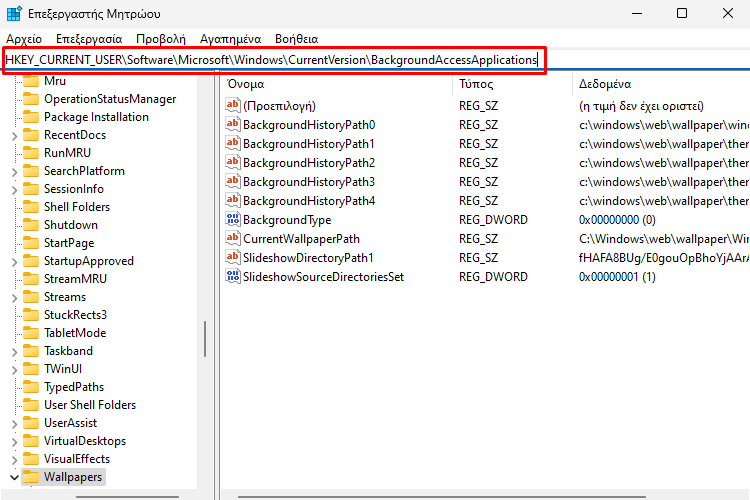Click the CurrentWallpaperPath string icon
The width and height of the screenshot is (750, 500).
click(x=233, y=238)
